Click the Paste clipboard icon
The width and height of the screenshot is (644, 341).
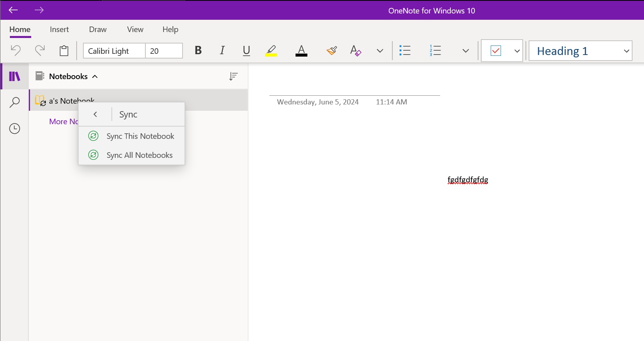coord(64,51)
